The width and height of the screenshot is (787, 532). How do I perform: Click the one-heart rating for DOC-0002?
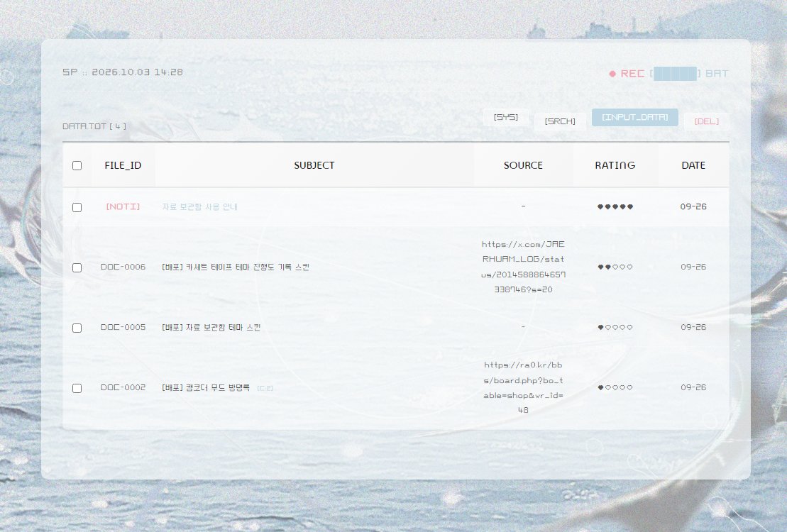pos(615,387)
